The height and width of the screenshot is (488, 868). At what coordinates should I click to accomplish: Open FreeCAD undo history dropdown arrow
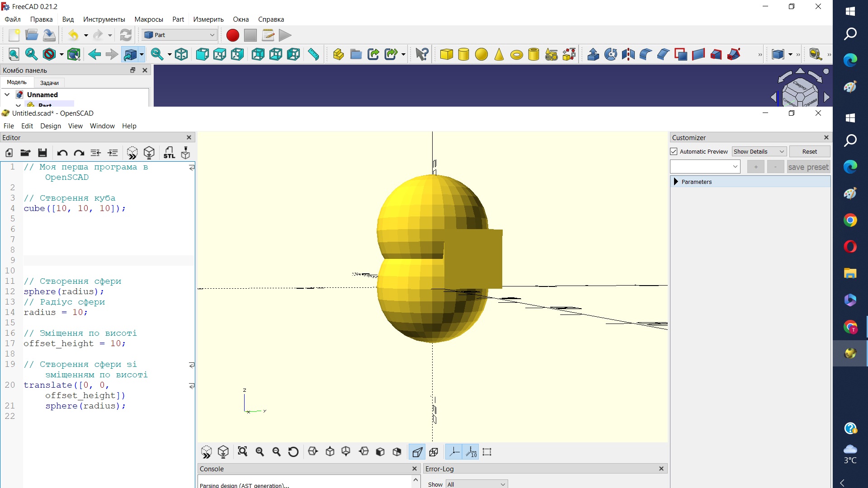click(x=86, y=35)
